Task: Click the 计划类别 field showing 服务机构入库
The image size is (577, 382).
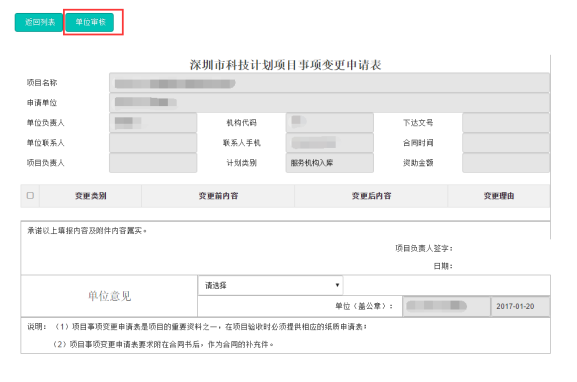Action: point(330,163)
